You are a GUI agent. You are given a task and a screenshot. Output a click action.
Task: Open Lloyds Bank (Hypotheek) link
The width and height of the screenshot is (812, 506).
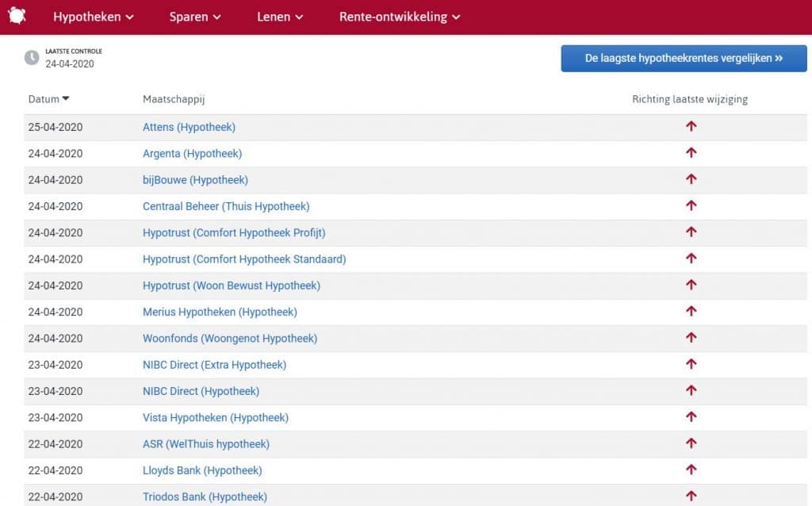coord(202,470)
